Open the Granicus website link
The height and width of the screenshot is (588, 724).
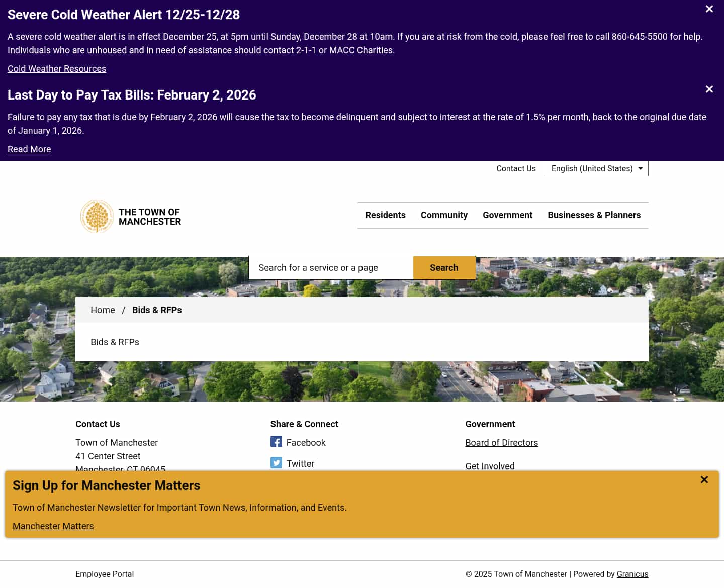pos(632,574)
